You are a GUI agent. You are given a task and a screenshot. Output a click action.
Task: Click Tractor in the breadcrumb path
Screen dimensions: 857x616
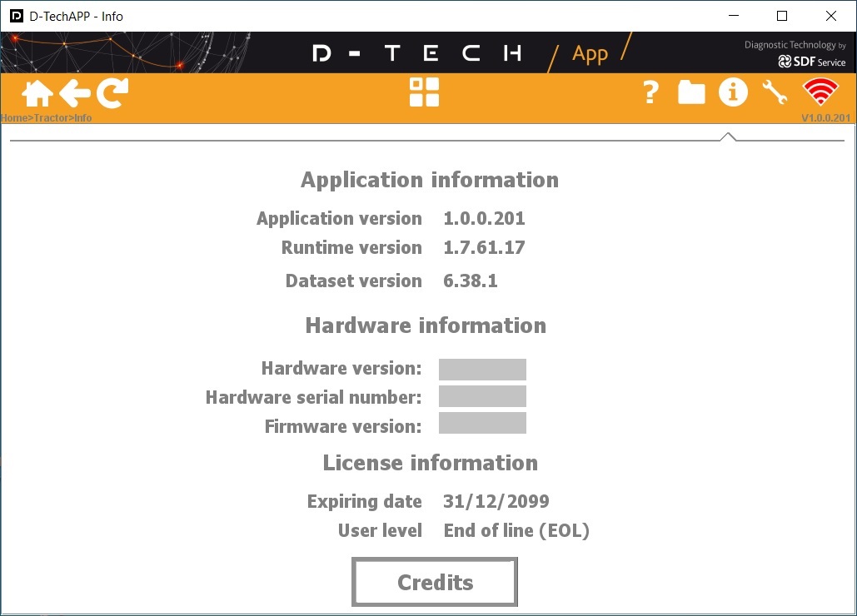point(51,118)
